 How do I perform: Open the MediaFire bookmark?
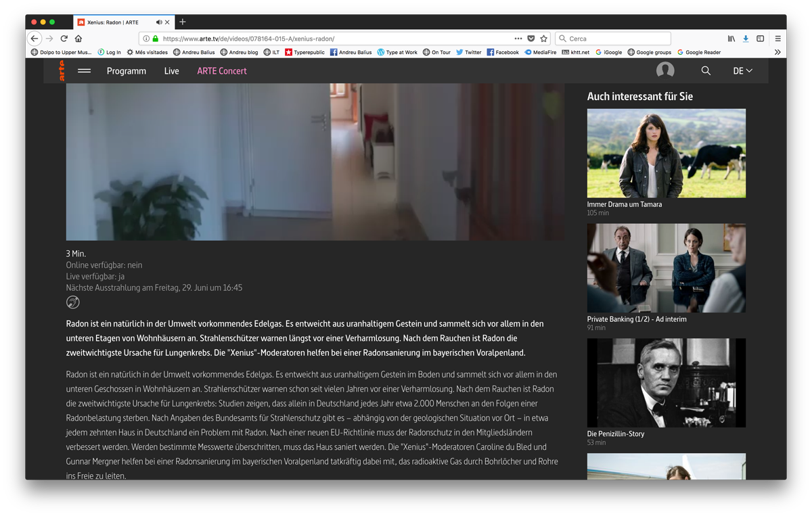coord(541,52)
